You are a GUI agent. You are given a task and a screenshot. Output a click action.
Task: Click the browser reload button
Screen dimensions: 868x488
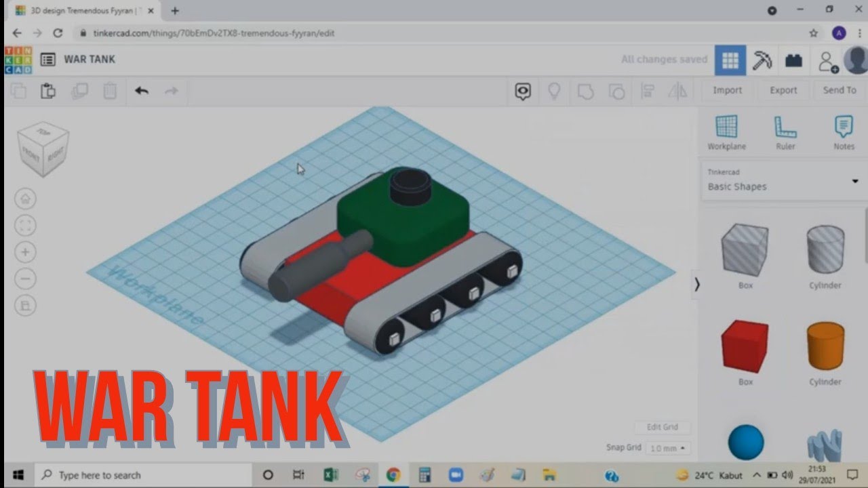(58, 33)
